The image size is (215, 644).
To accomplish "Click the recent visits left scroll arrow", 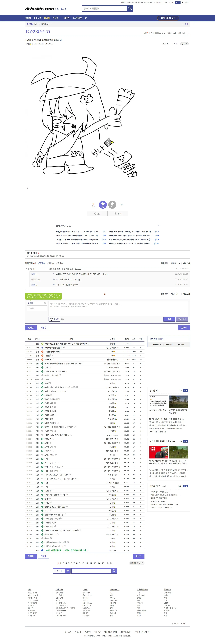I will click(39, 24).
